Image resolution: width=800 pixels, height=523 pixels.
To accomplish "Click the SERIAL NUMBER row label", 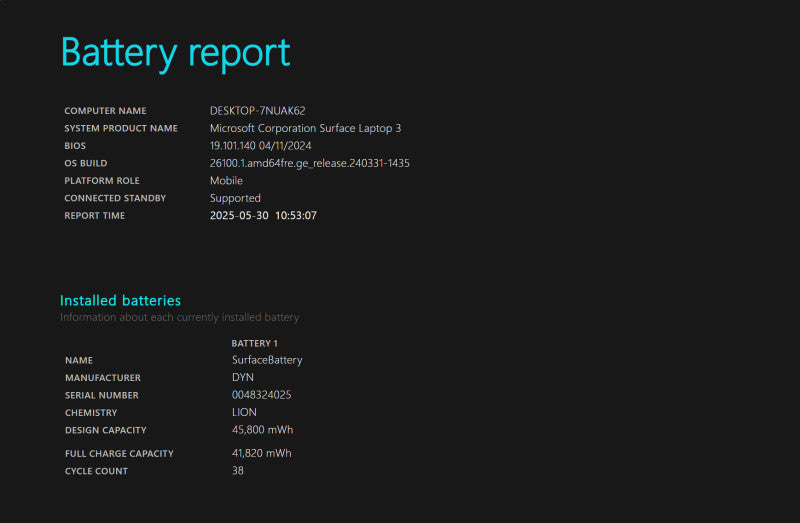I will (102, 395).
